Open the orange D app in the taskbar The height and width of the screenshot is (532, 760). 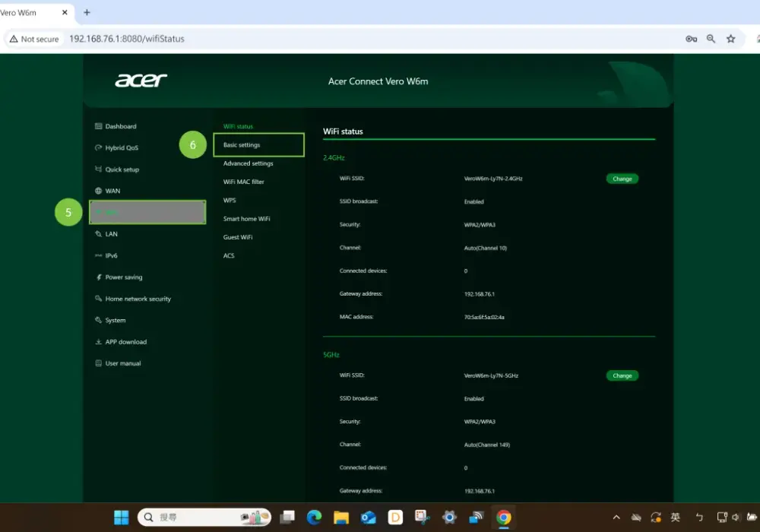click(x=395, y=518)
